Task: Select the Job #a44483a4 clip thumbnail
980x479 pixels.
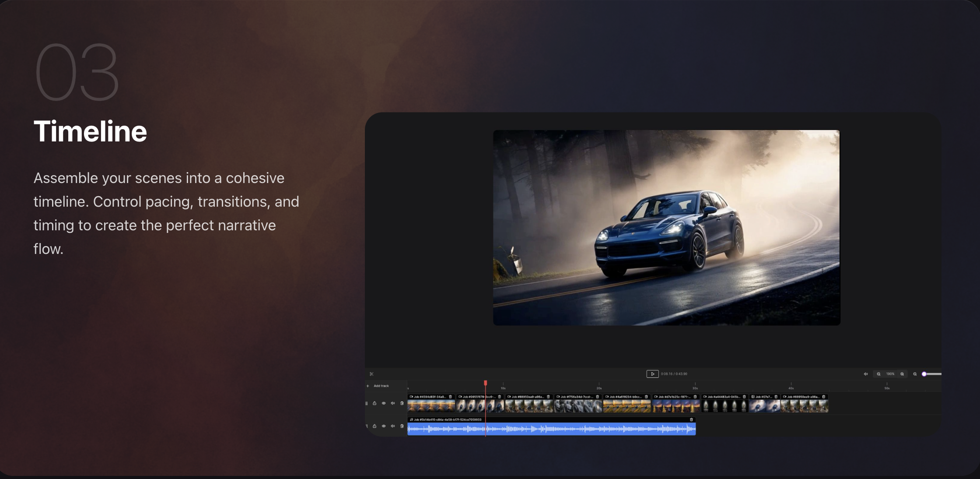Action: click(724, 406)
